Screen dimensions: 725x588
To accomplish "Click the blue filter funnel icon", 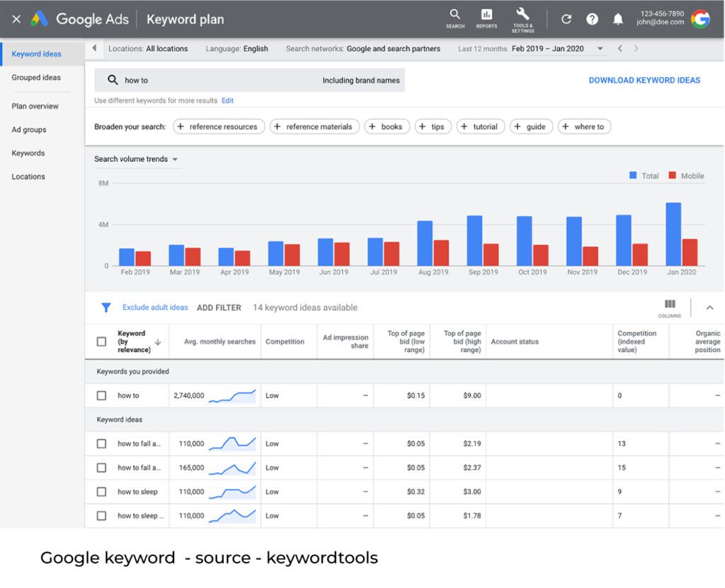I will (106, 307).
